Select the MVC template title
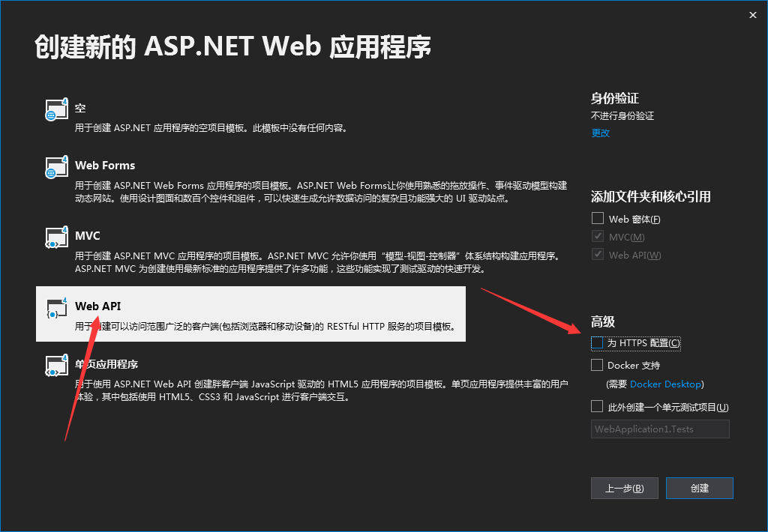This screenshot has width=768, height=532. point(88,236)
